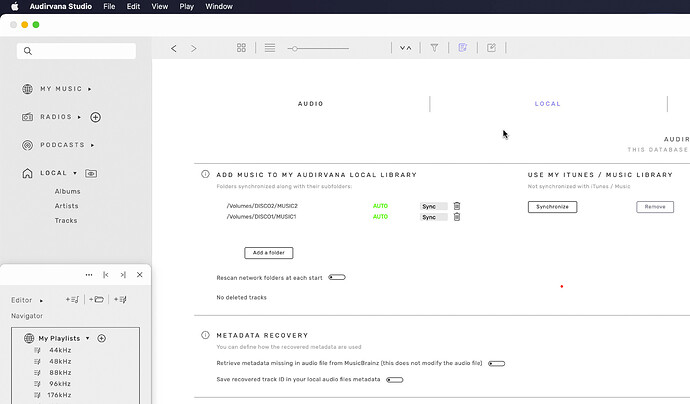
Task: Sync the /Volumes/DISCO2/MUSIC2 folder
Action: click(433, 206)
